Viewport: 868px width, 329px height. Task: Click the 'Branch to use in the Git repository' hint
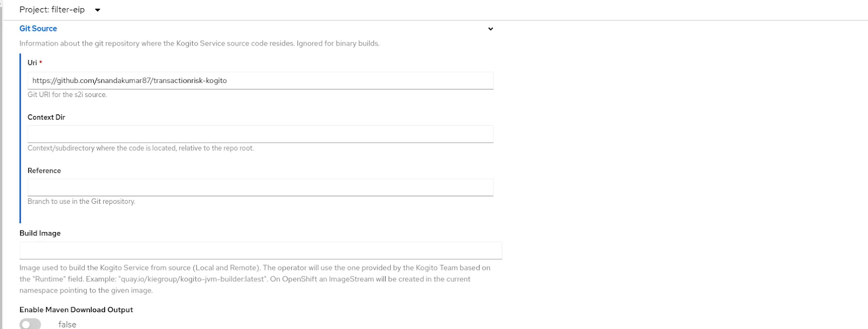(81, 201)
